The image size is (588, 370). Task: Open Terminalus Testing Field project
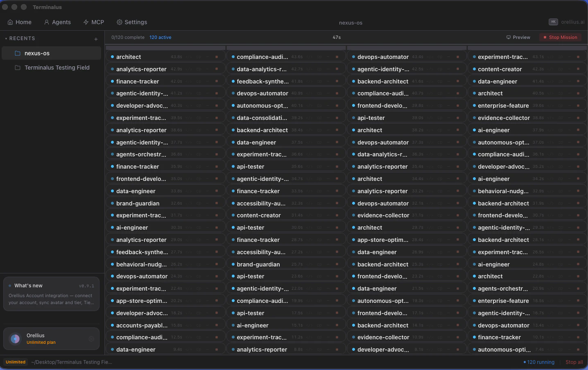[52, 68]
